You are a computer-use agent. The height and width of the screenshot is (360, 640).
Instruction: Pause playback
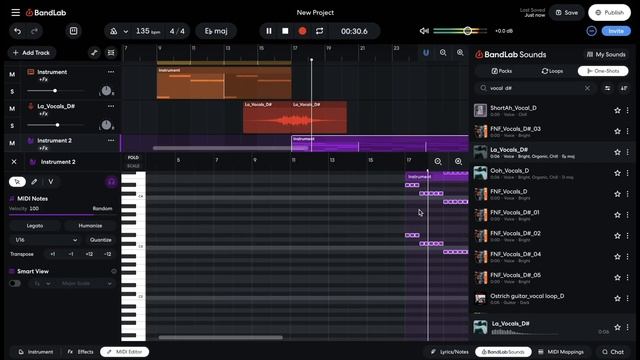click(269, 31)
